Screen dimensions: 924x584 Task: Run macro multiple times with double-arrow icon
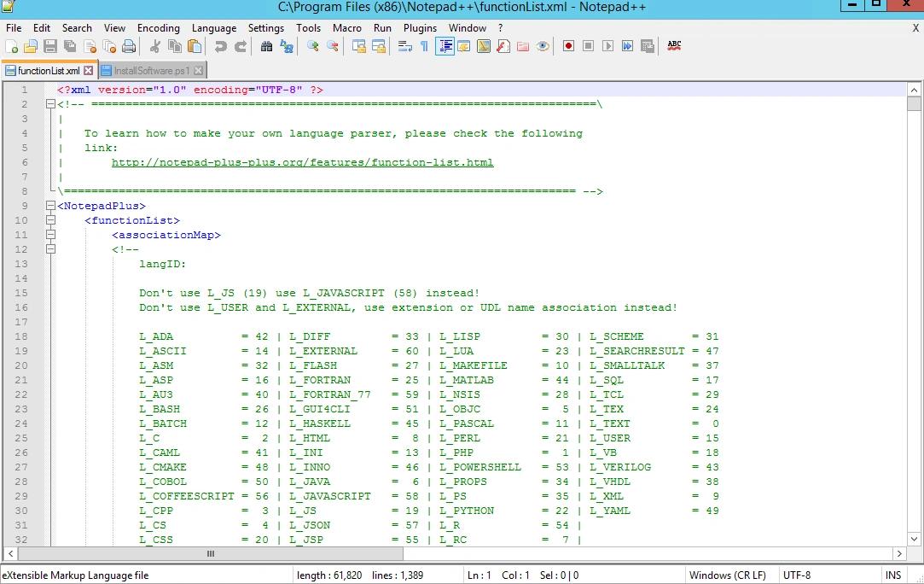click(628, 46)
